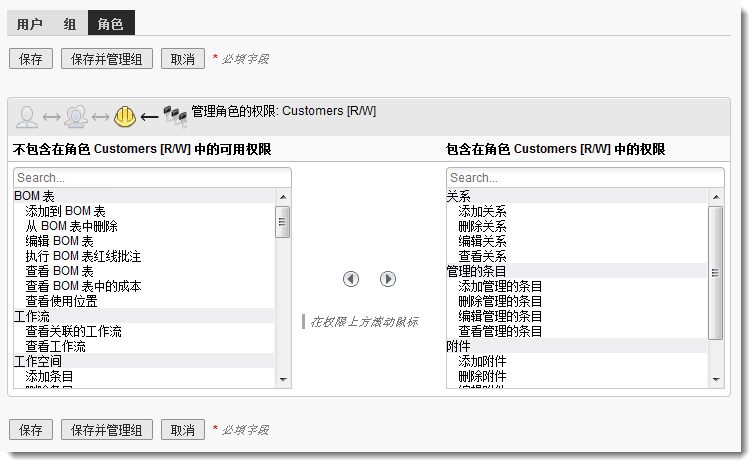Switch to the 组 tab

tap(70, 24)
